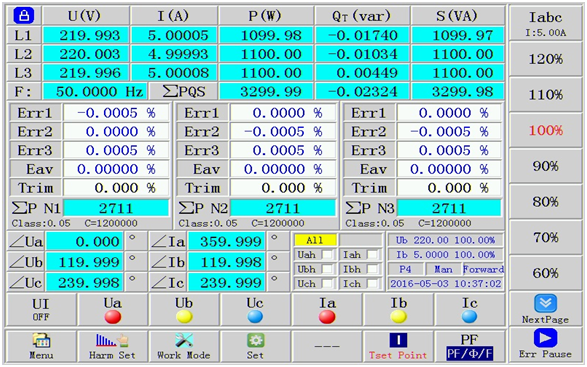Click Ib 5.0000 100.00% setting

click(x=445, y=255)
